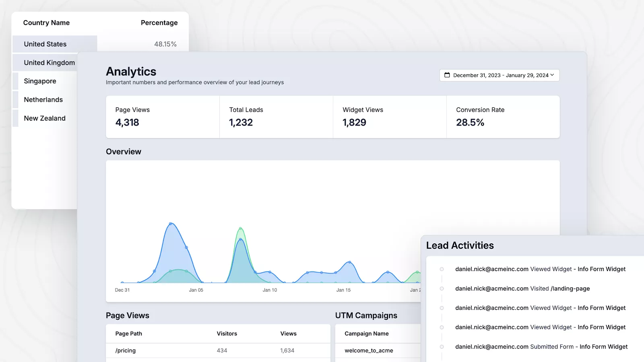Screen dimensions: 644x362
Task: Open the Conversion Rate stat card
Action: coord(503,117)
